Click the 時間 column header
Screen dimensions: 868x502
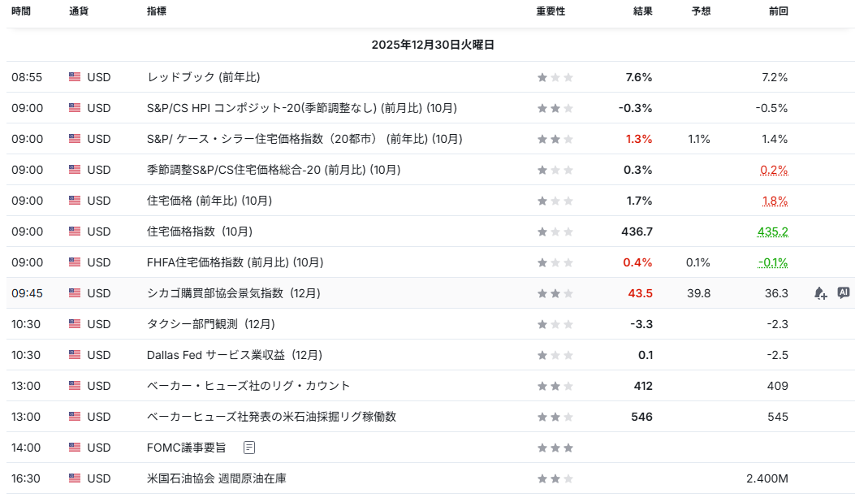[x=21, y=11]
